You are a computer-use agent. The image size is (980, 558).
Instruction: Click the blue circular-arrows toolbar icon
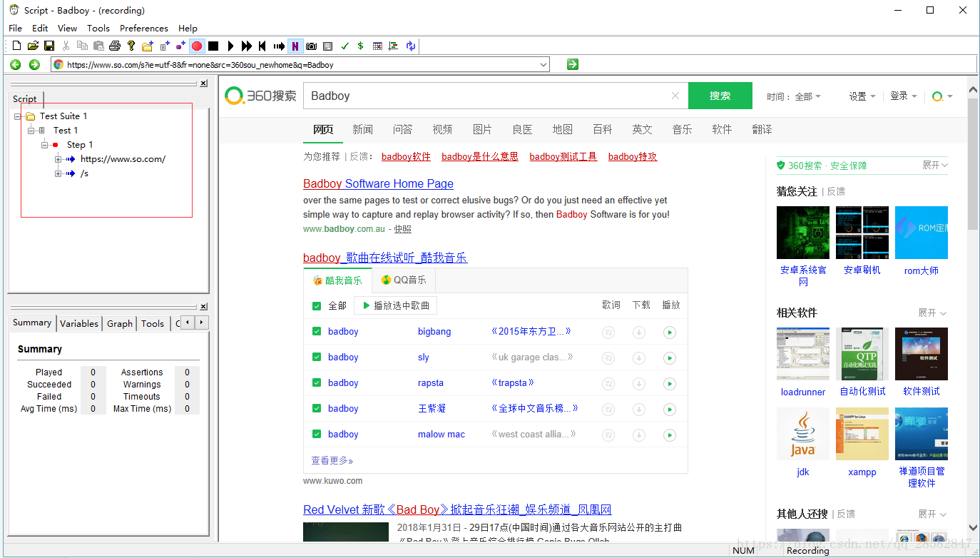pyautogui.click(x=411, y=46)
